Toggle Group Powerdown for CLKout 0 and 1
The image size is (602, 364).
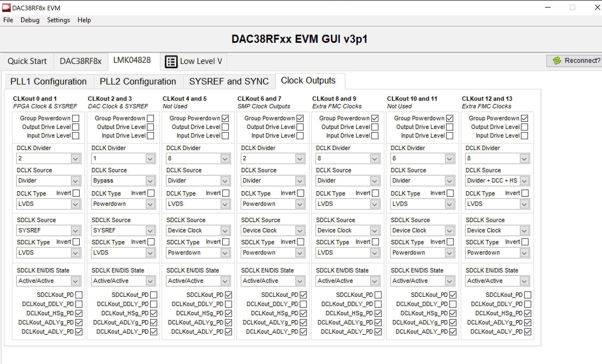76,118
